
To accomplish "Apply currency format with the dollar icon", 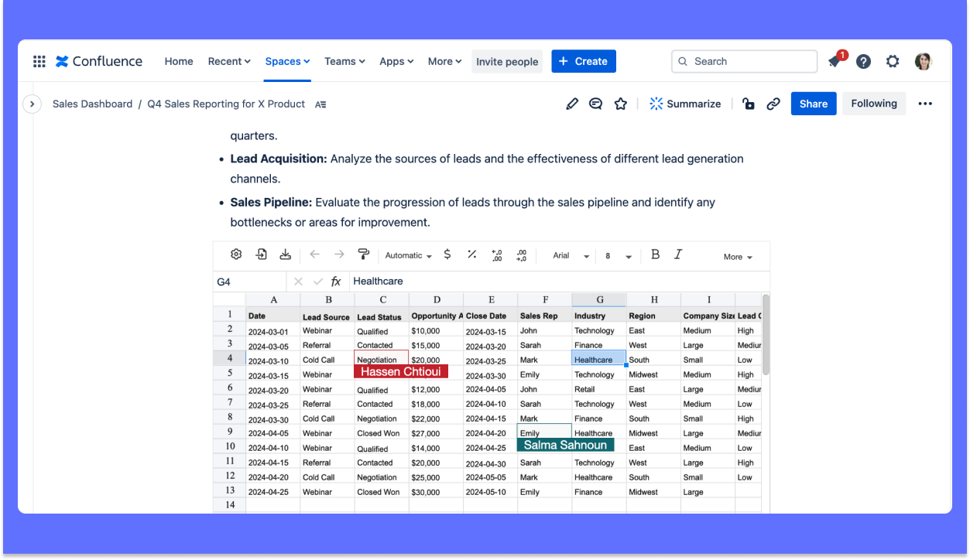I will (x=447, y=254).
